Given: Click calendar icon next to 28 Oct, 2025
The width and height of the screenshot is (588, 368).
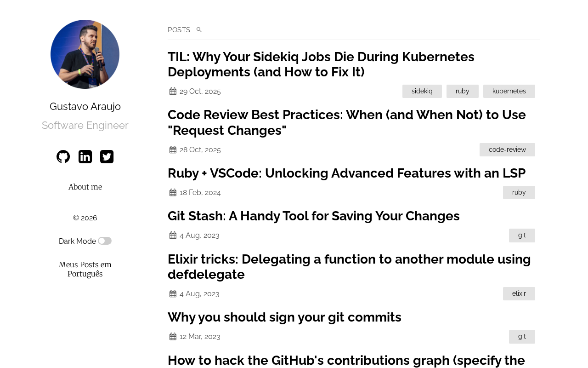Looking at the screenshot, I should (173, 149).
